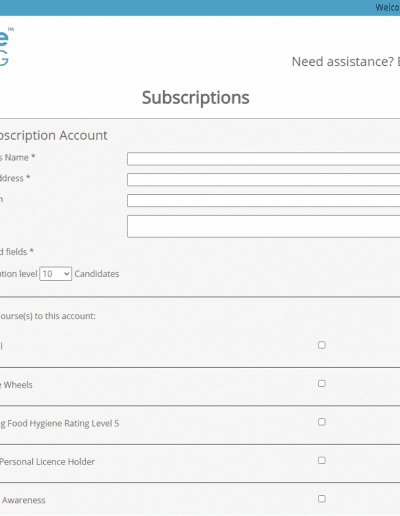Click the Welcome text in top bar
The image size is (400, 516).
pos(387,7)
